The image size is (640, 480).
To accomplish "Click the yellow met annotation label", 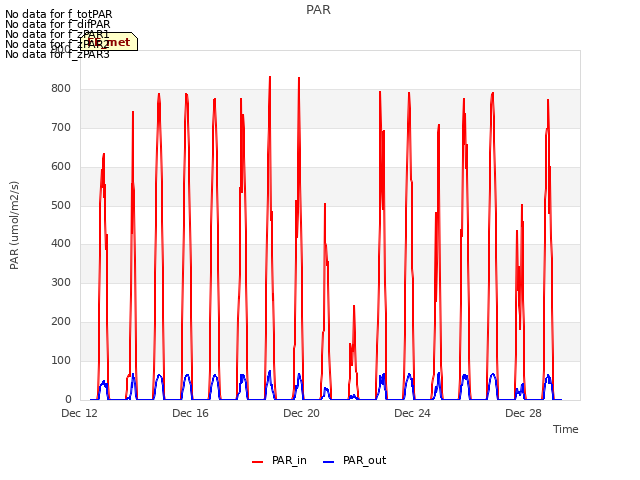I will tap(109, 42).
